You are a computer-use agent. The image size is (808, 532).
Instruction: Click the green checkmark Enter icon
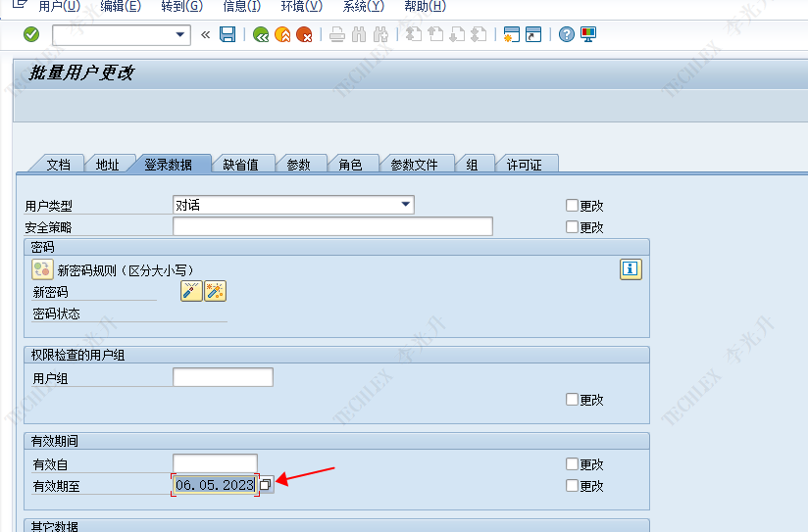click(31, 35)
